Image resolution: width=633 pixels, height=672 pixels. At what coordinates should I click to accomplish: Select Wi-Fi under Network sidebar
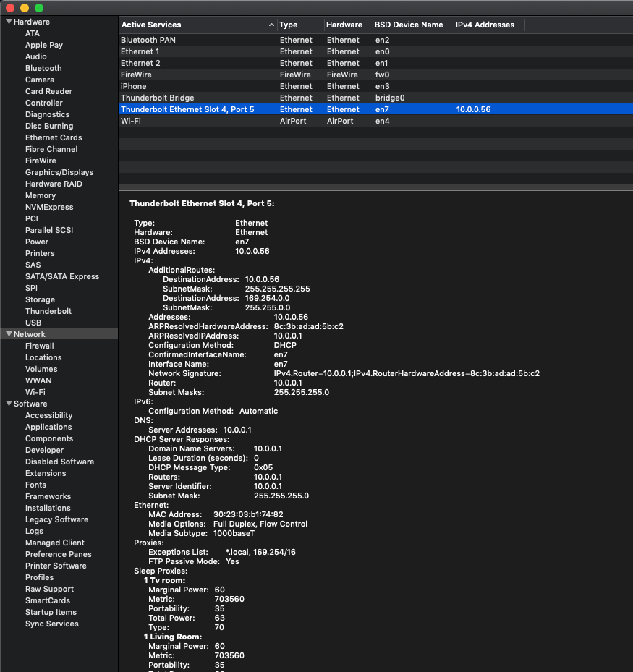[35, 392]
